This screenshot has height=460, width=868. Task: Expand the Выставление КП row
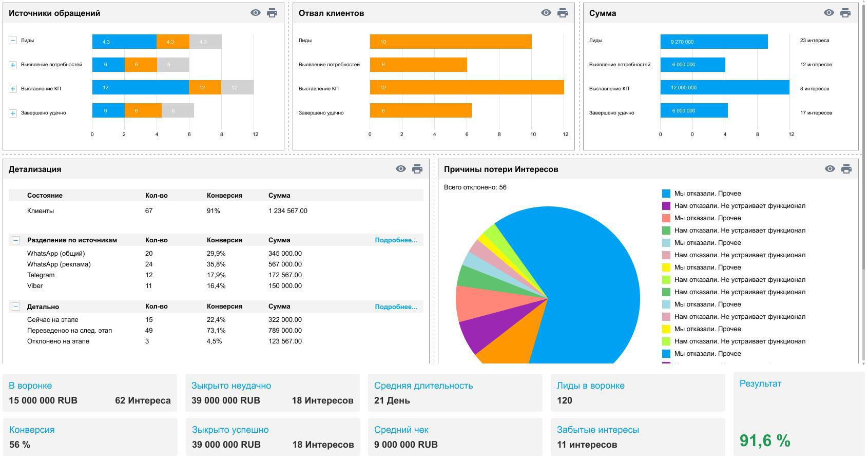pos(13,89)
